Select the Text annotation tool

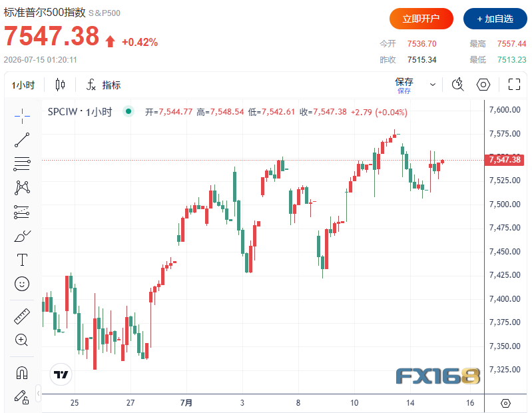point(22,260)
